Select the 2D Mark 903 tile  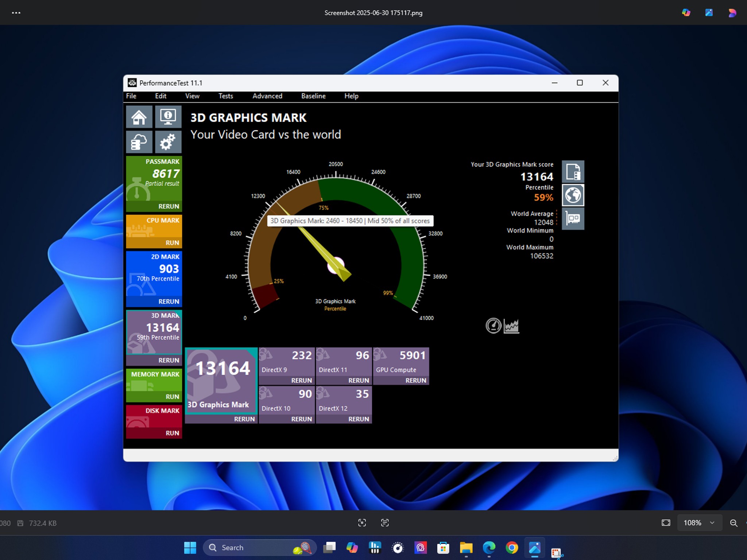coord(154,274)
